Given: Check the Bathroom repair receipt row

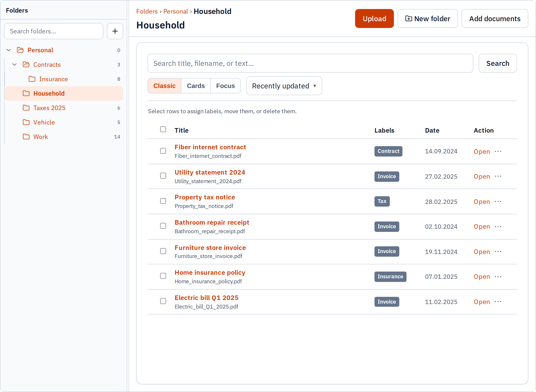Looking at the screenshot, I should (x=163, y=226).
